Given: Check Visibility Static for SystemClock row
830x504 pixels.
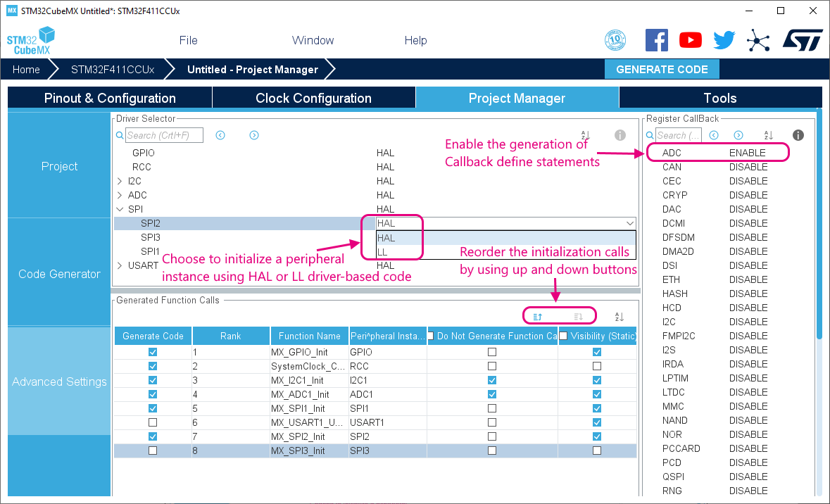Looking at the screenshot, I should (x=597, y=366).
